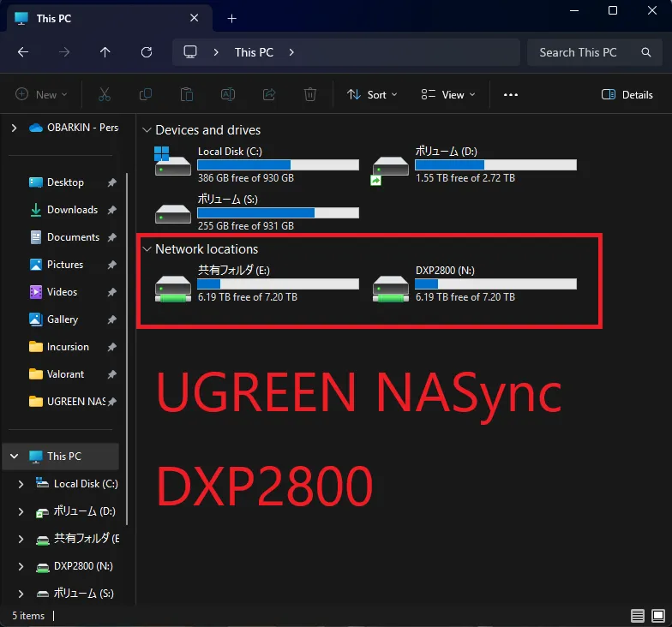Toggle the Details pane
The width and height of the screenshot is (672, 627).
[627, 94]
